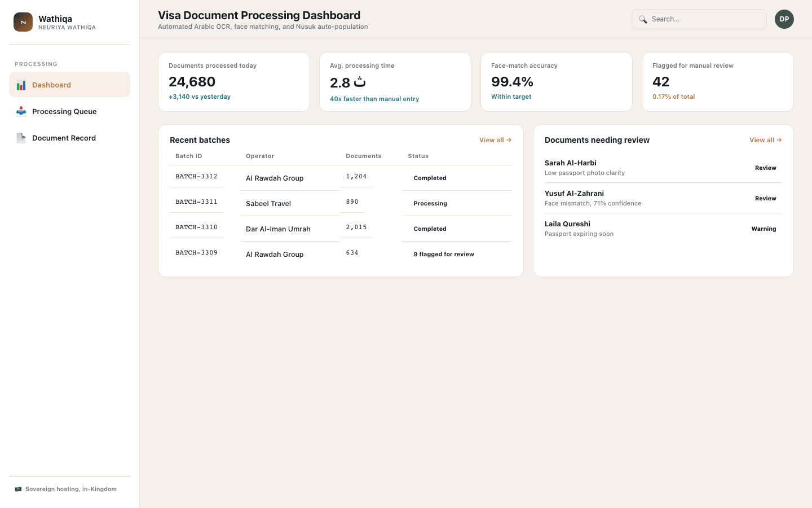Image resolution: width=812 pixels, height=508 pixels.
Task: Focus the Search input field
Action: point(699,19)
